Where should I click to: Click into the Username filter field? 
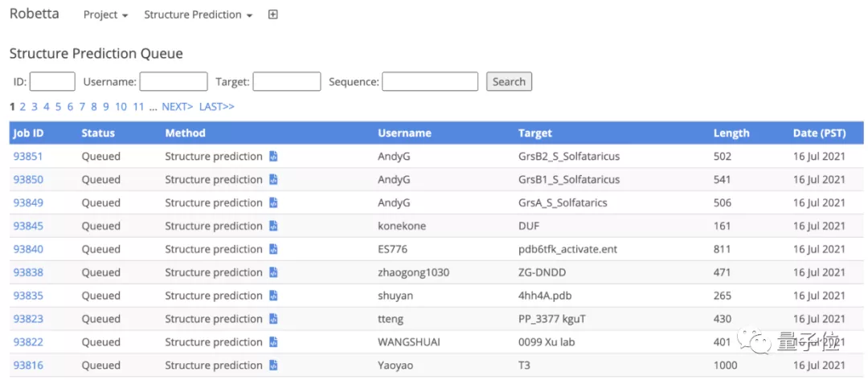point(174,81)
